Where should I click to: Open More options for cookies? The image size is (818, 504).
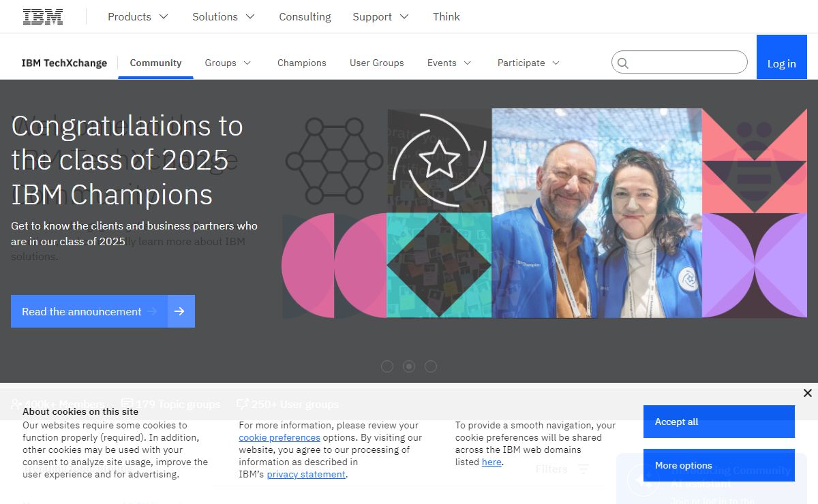pos(719,465)
